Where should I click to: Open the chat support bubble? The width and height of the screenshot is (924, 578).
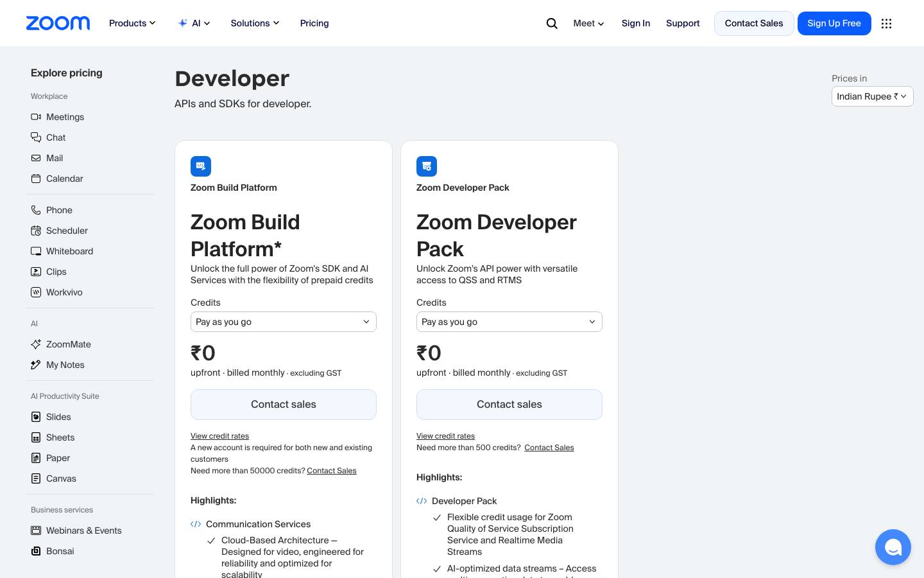point(893,547)
